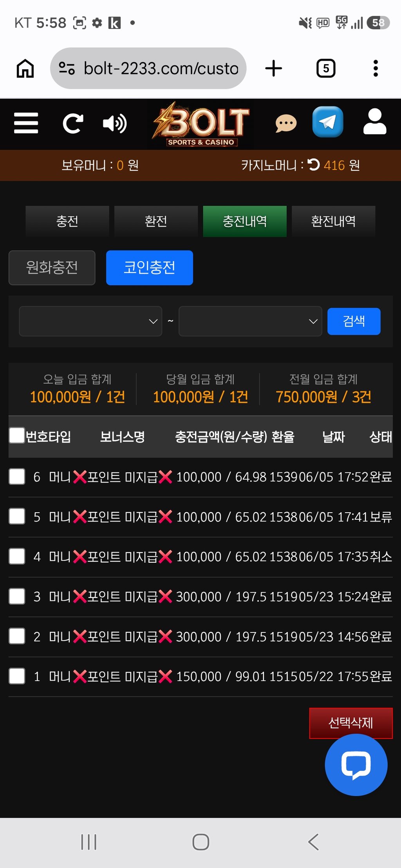Tap Android recent apps navigation button
This screenshot has height=868, width=401.
click(89, 842)
